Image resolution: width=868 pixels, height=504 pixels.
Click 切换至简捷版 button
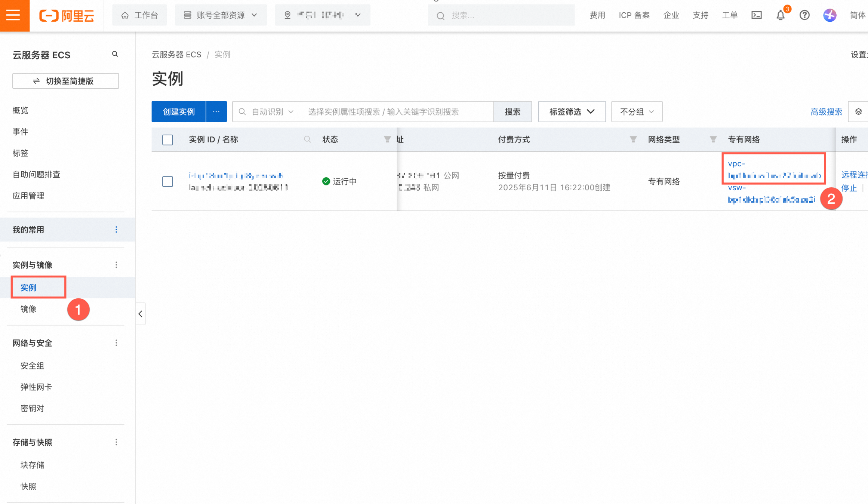(x=66, y=81)
